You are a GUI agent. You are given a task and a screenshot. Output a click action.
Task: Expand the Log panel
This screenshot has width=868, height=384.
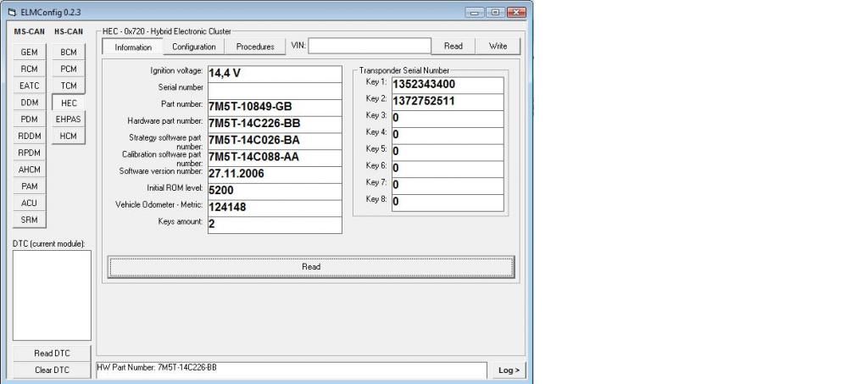pos(508,370)
